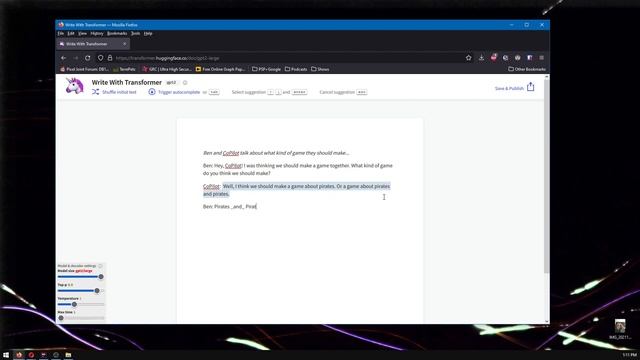The image size is (640, 360).
Task: Click the padlock site security icon
Action: tap(109, 58)
